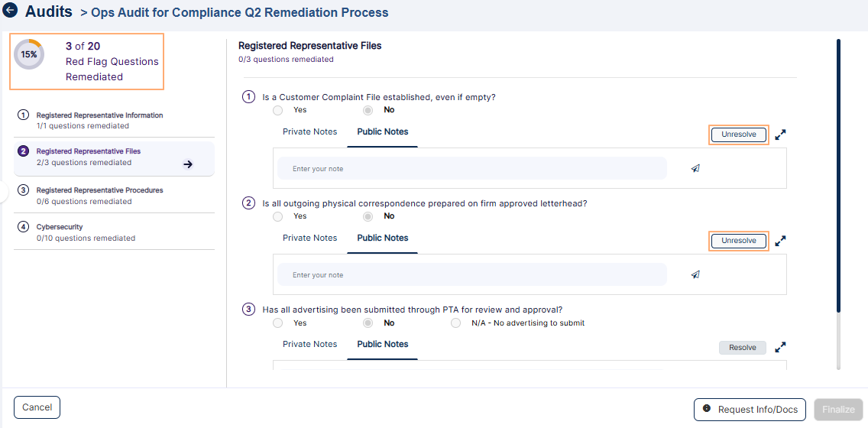This screenshot has width=868, height=428.
Task: Click Request Info/Docs button
Action: [750, 410]
